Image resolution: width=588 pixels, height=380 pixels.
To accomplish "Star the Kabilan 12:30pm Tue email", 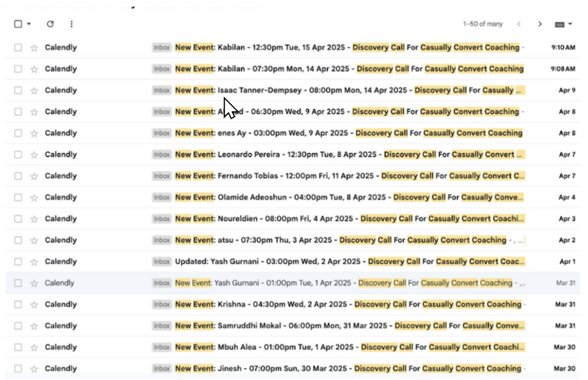I will pyautogui.click(x=34, y=47).
